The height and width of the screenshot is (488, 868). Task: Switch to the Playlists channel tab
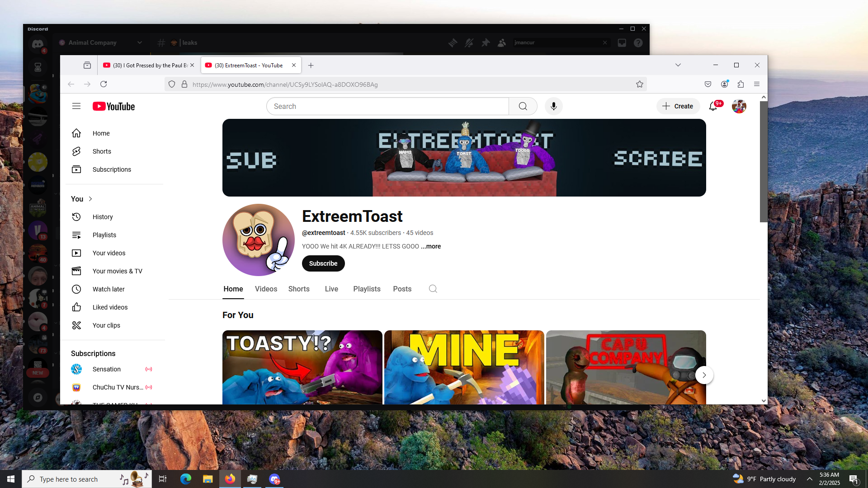[367, 289]
